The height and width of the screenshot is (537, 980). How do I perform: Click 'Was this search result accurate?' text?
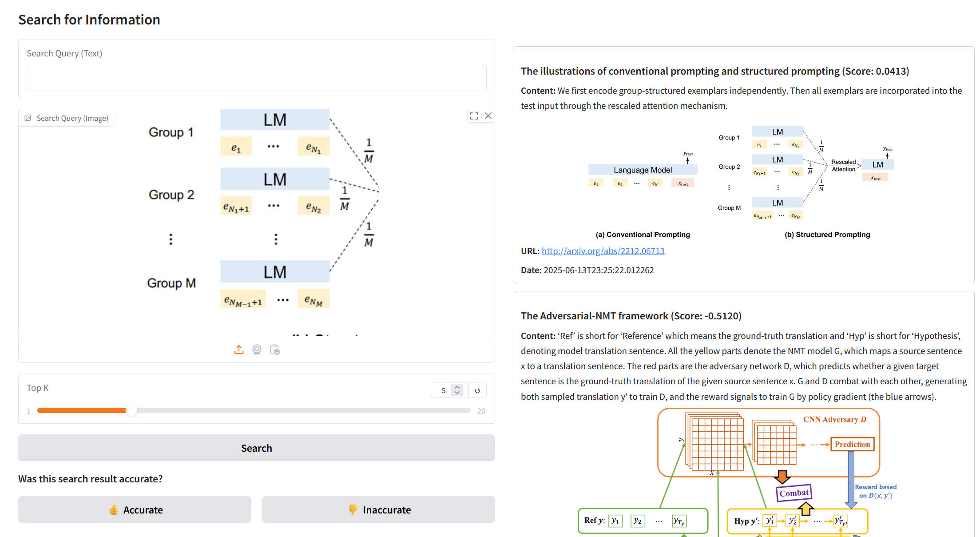tap(91, 479)
